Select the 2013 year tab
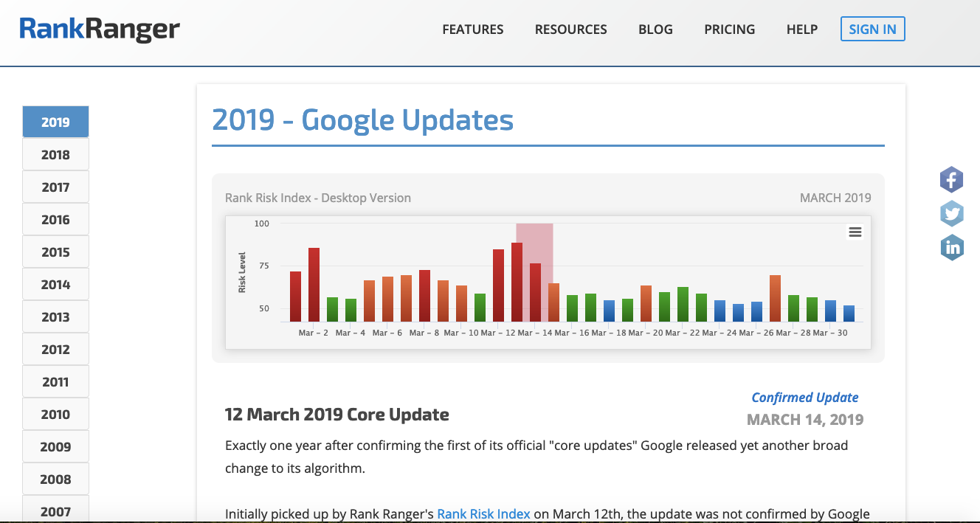This screenshot has width=980, height=523. pyautogui.click(x=55, y=317)
